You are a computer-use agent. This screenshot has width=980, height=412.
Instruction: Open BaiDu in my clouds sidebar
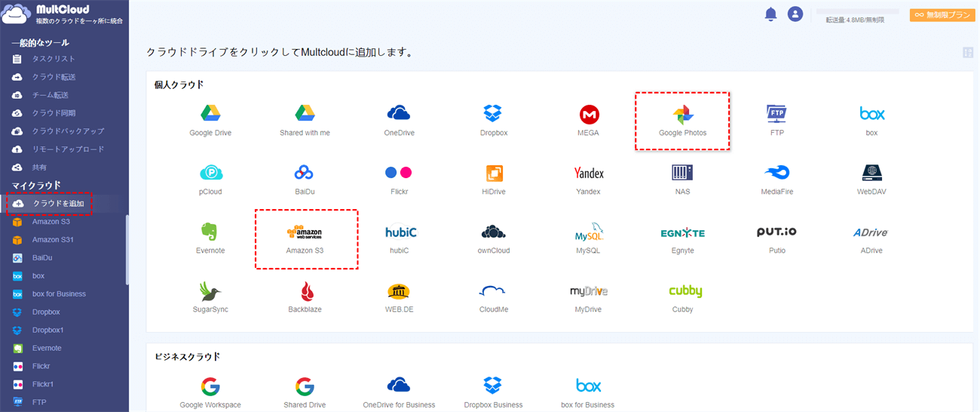[42, 258]
